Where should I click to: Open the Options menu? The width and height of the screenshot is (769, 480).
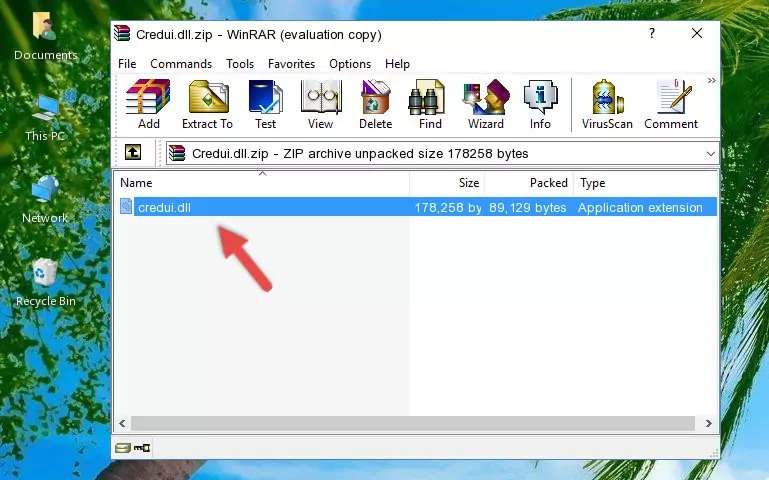pos(350,64)
